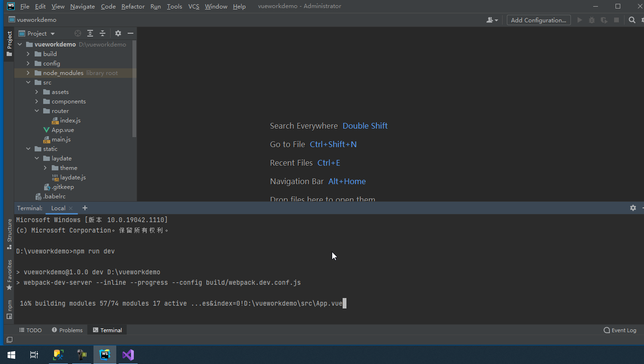Image resolution: width=644 pixels, height=364 pixels.
Task: Click the WebStorm logo icon in title bar
Action: coord(10,6)
